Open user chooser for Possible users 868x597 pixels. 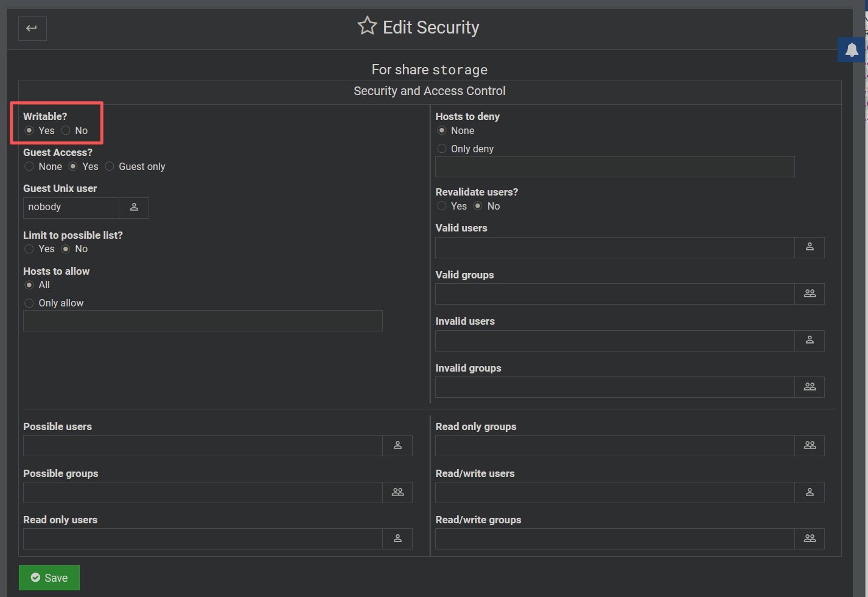click(397, 445)
